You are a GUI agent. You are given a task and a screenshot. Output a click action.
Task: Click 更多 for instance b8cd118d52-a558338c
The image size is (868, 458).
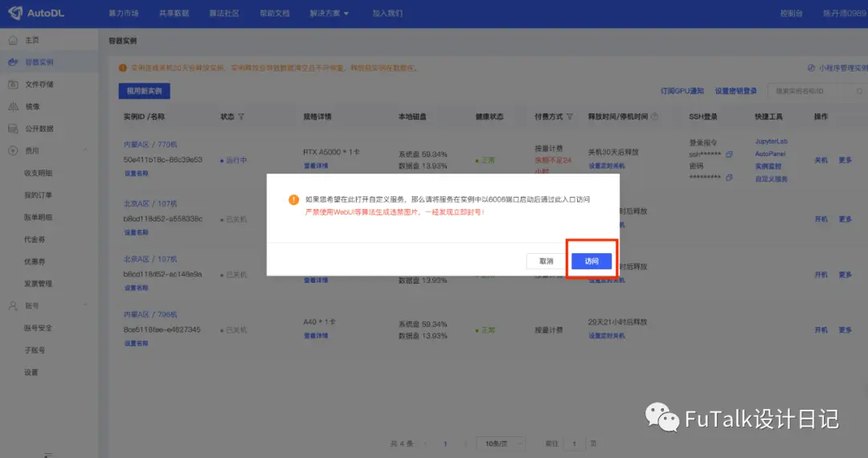[845, 219]
